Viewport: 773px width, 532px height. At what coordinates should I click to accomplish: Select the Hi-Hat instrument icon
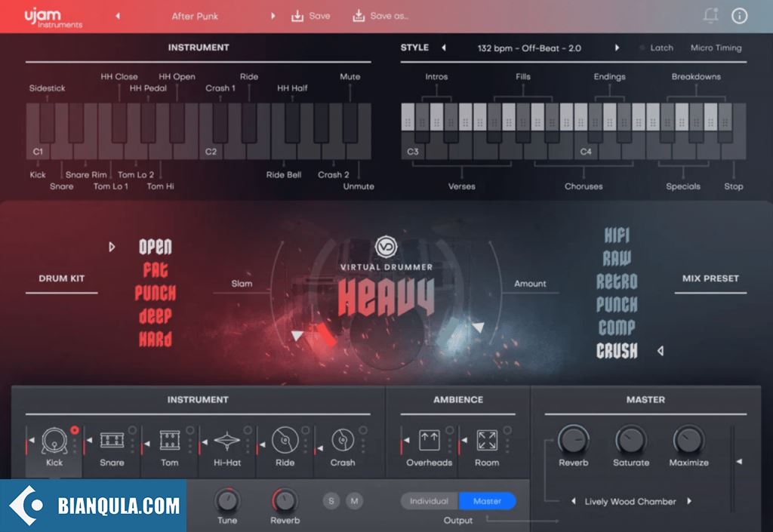click(x=226, y=441)
